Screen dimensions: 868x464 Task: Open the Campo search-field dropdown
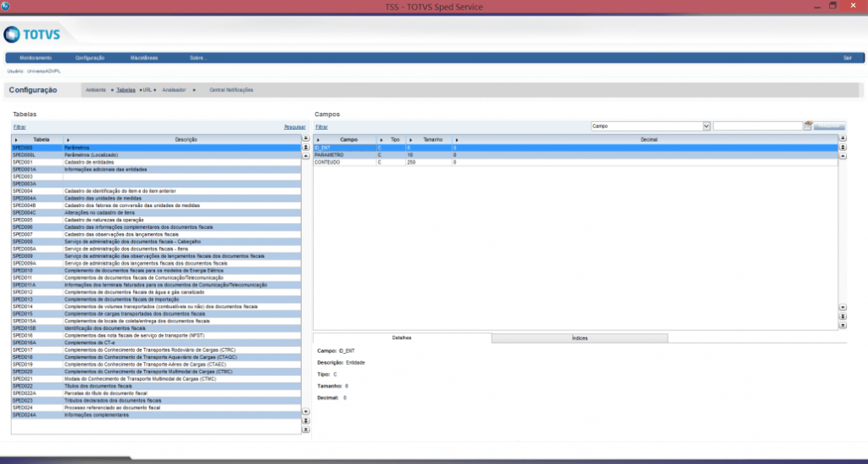point(706,126)
